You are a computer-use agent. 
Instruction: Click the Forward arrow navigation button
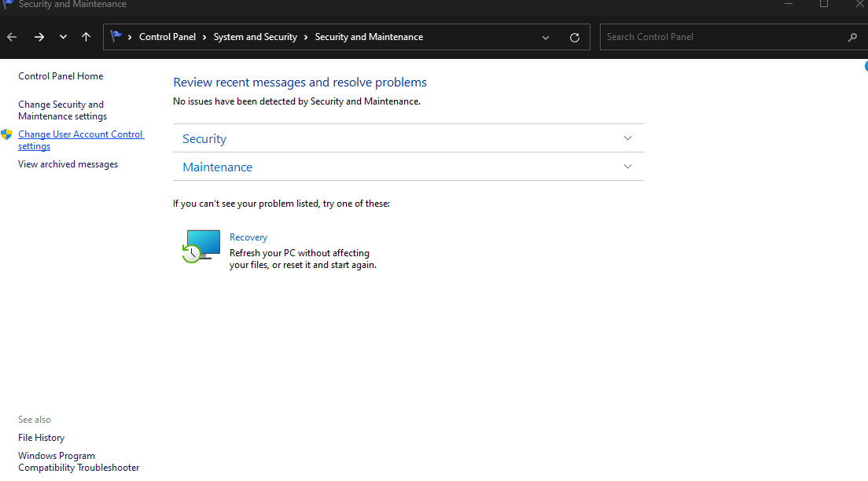coord(39,37)
